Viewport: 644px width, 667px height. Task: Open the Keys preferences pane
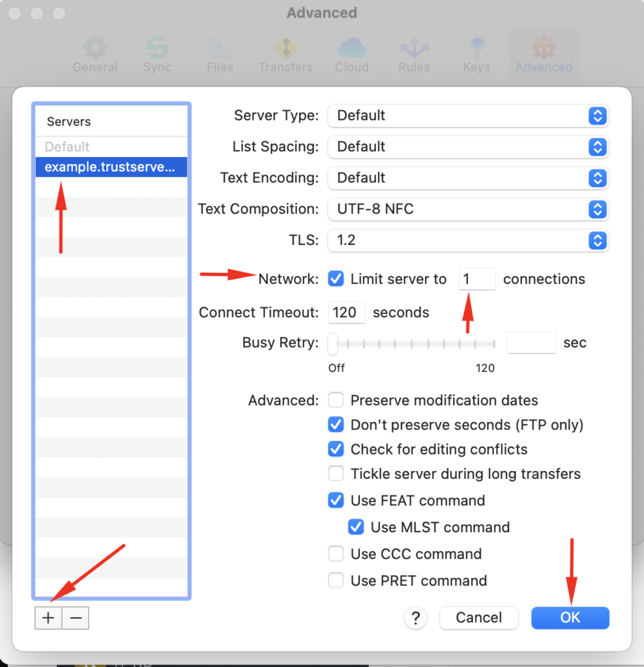tap(476, 53)
